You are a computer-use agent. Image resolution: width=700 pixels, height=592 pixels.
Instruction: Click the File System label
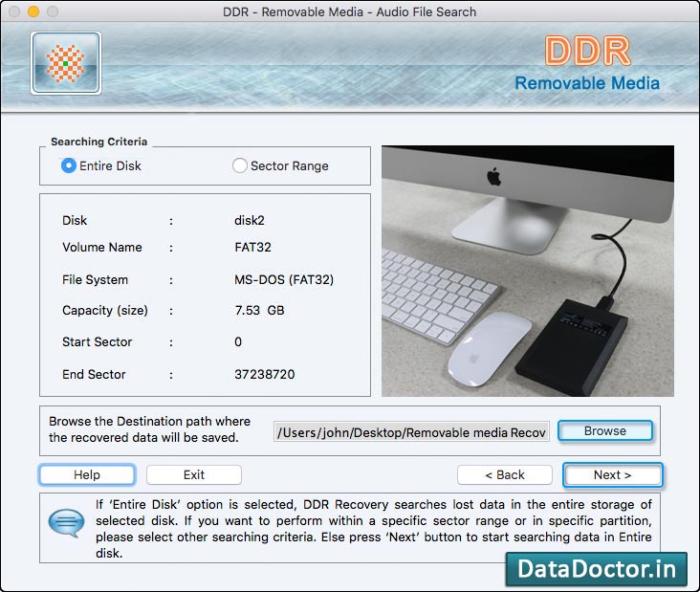(x=95, y=280)
